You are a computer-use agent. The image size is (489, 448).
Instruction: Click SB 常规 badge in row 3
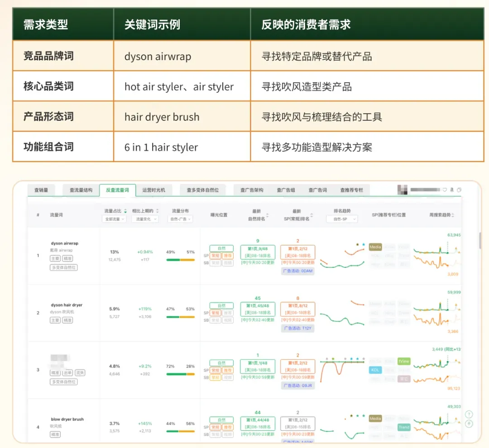(x=216, y=377)
